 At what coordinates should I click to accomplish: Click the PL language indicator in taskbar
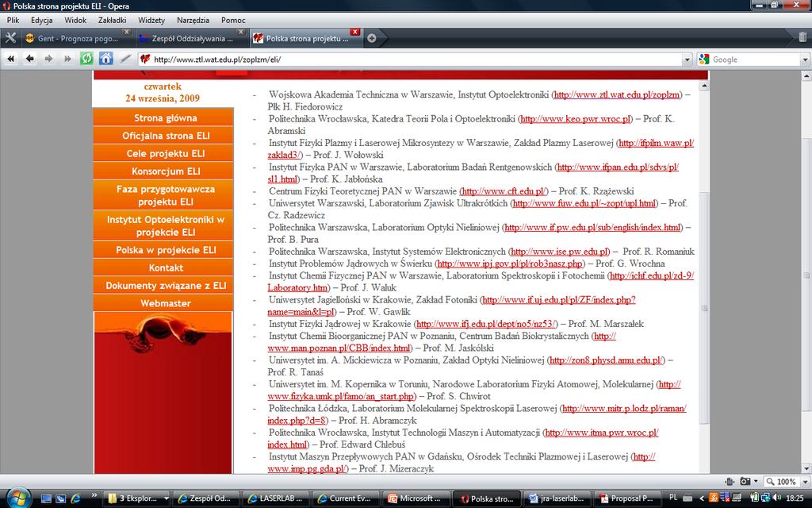click(x=673, y=498)
